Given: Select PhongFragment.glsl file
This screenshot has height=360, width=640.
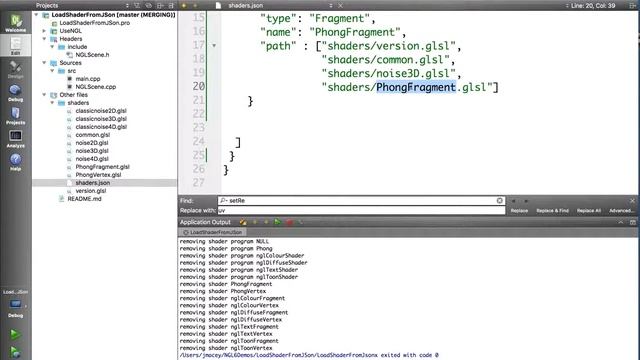Looking at the screenshot, I should click(x=102, y=167).
